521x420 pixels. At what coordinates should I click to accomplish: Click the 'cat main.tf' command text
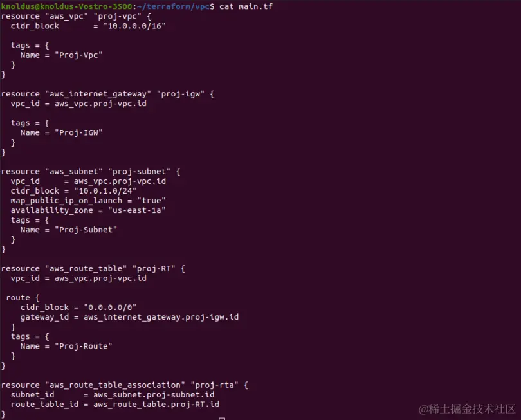246,6
